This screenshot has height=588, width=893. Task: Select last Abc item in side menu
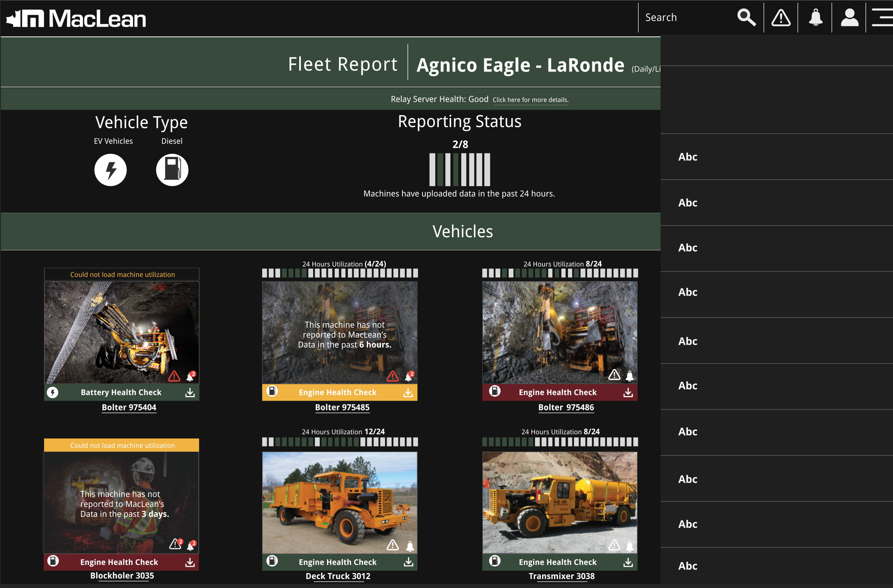click(x=688, y=566)
